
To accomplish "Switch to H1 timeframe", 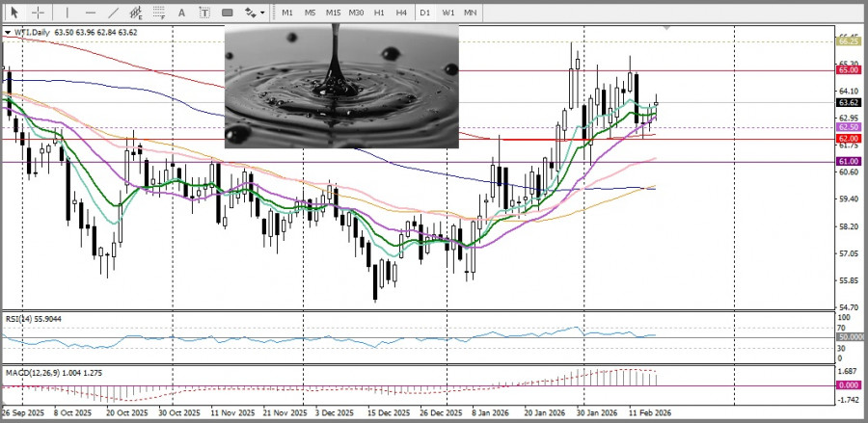I will [x=379, y=13].
